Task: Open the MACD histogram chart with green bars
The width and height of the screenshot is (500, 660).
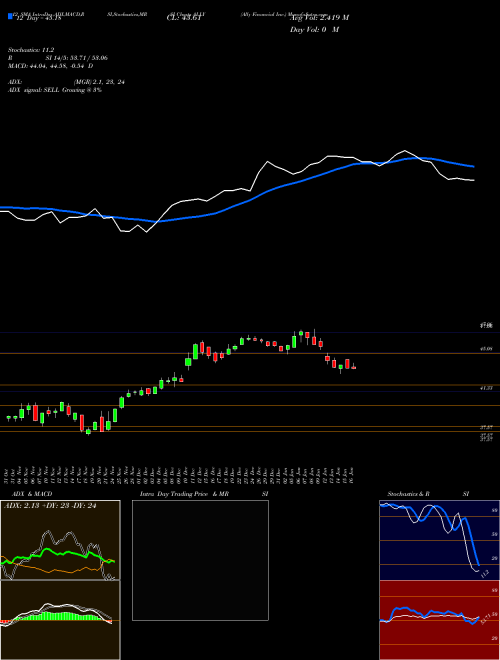Action: coord(60,620)
